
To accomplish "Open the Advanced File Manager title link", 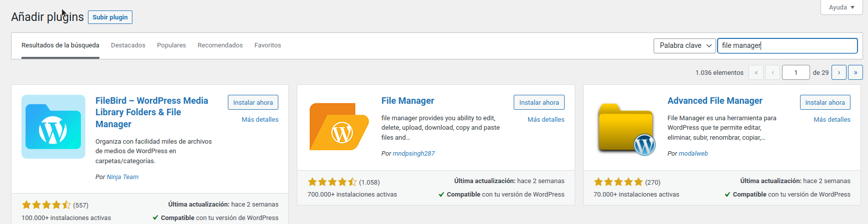I will pos(715,101).
